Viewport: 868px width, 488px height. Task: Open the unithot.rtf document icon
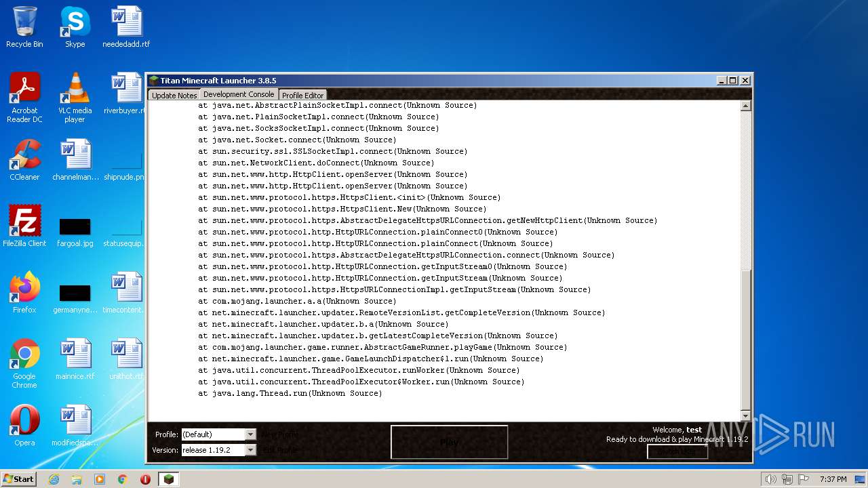126,359
